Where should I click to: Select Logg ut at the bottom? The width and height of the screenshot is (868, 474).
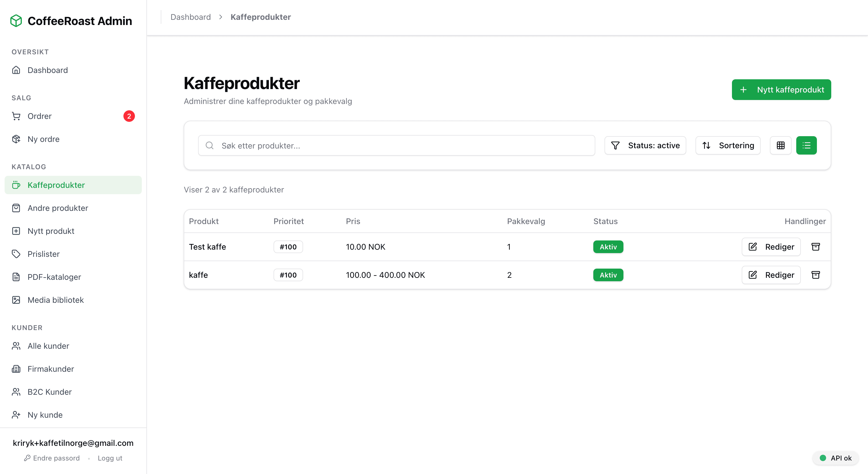tap(110, 458)
